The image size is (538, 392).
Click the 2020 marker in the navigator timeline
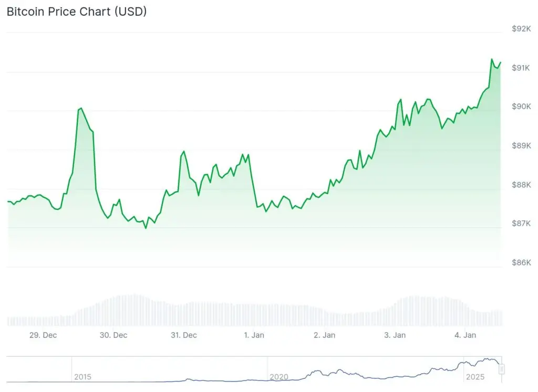[278, 377]
